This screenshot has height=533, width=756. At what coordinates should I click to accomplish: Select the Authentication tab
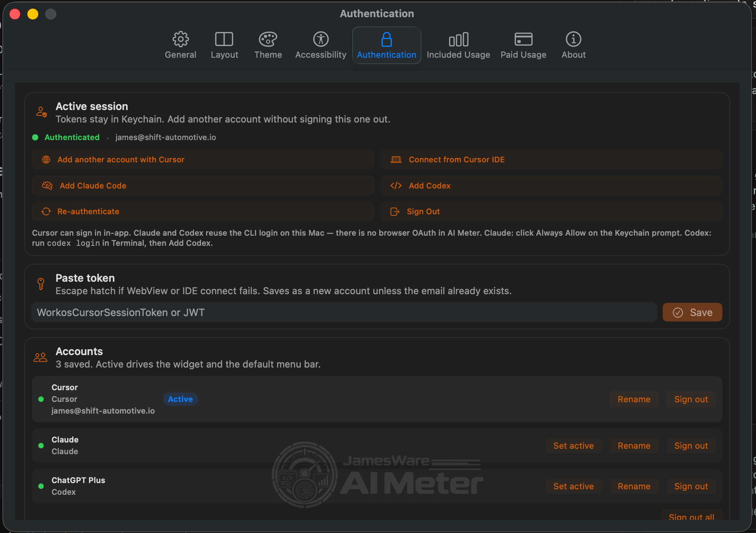[x=387, y=45]
